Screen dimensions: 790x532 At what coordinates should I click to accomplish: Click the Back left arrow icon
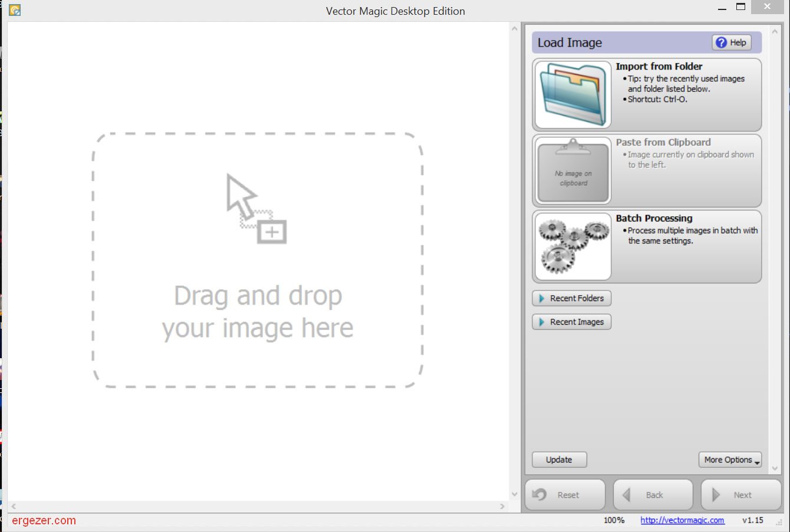click(x=627, y=495)
